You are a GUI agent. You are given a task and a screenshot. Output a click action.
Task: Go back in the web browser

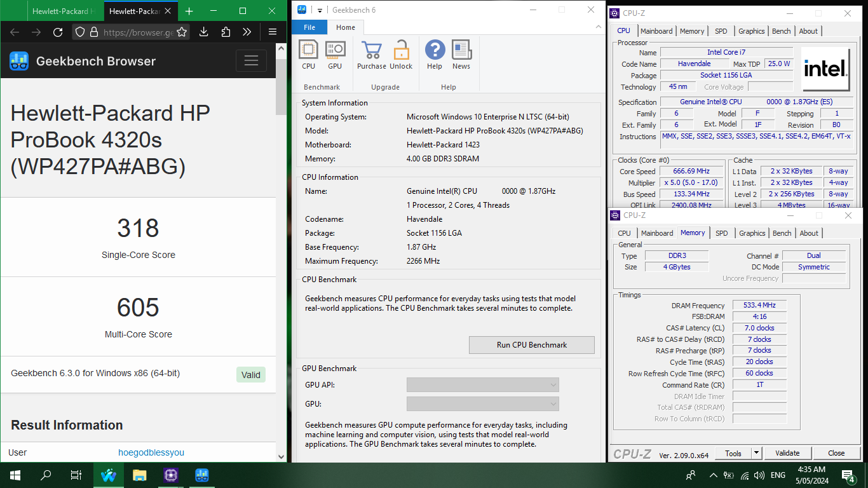click(x=15, y=32)
